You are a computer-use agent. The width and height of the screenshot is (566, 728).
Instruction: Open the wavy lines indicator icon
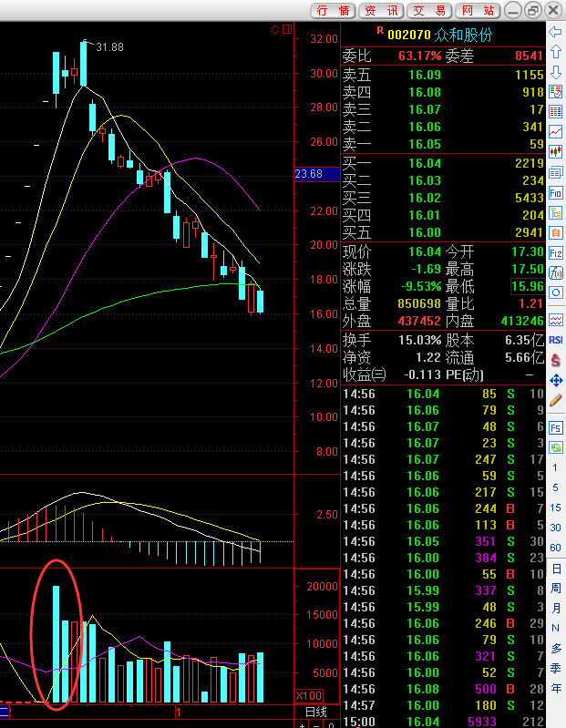(x=556, y=320)
